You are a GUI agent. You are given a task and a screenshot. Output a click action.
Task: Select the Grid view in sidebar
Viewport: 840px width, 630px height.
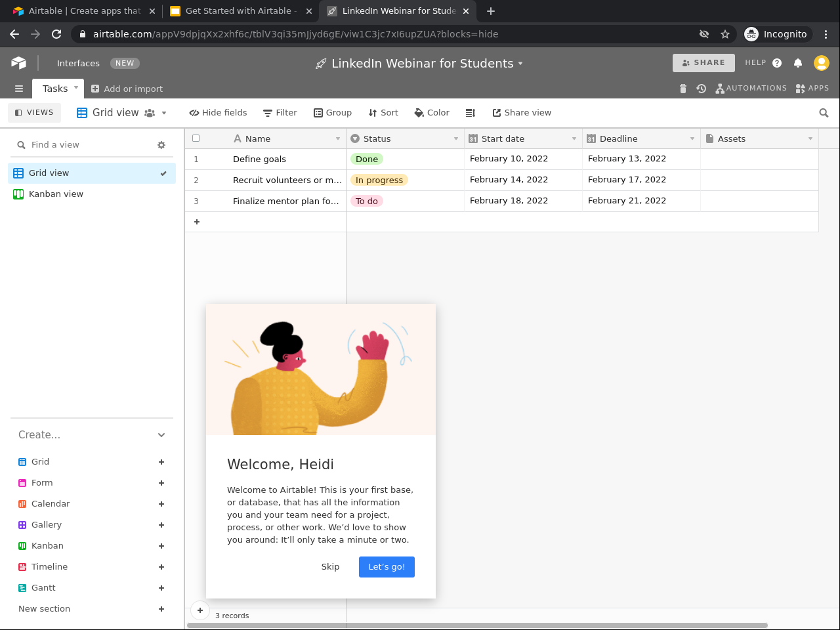coord(92,173)
